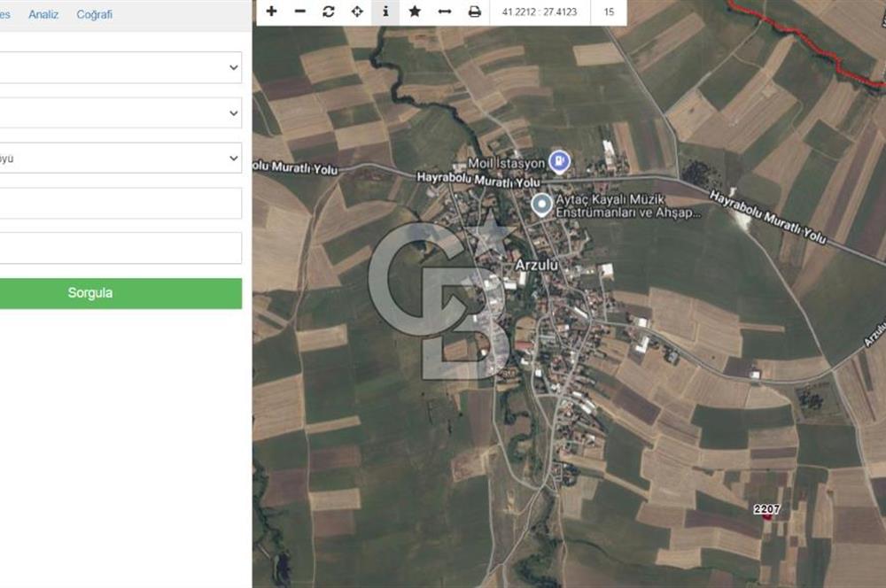Image resolution: width=886 pixels, height=588 pixels.
Task: Click the Aytaç Kayalı Müzik Enstrümanları label
Action: 628,206
